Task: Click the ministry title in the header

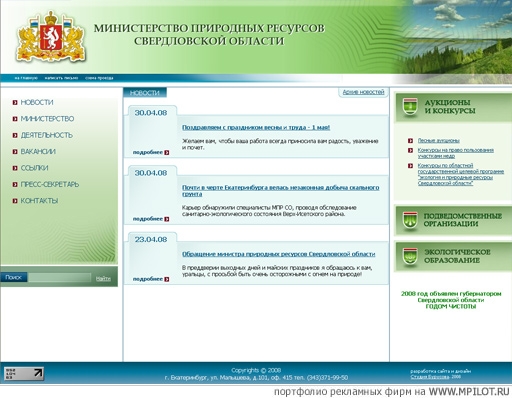Action: (209, 35)
